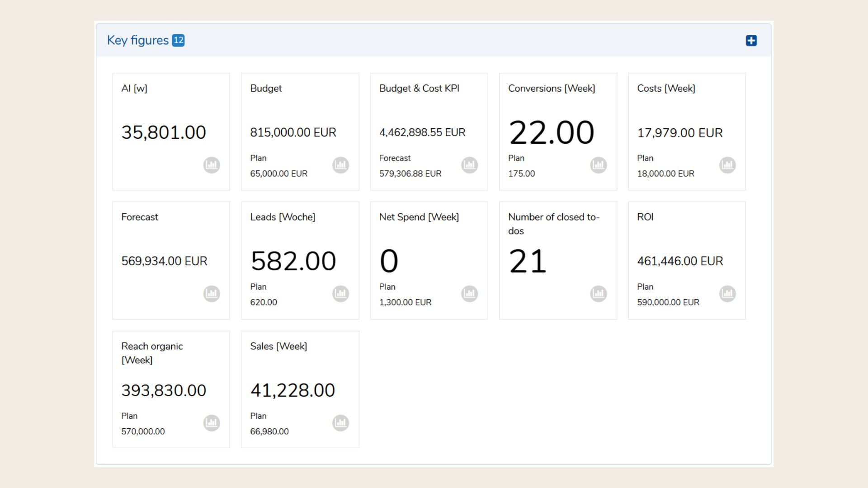The image size is (868, 488).
Task: Open chart icon in Budget card
Action: click(x=340, y=165)
